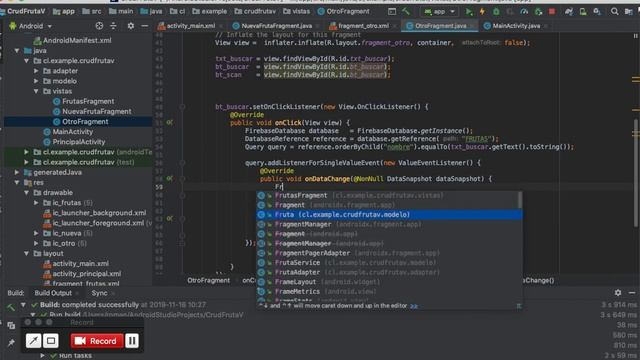Select the rectangle region tool in the recorder
The height and width of the screenshot is (360, 640).
[x=51, y=340]
